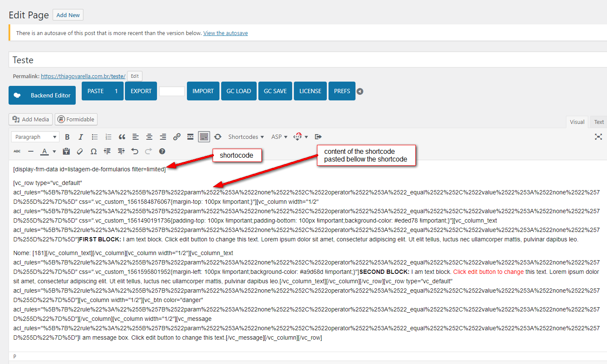Switch to the Visual editor tab
607x364 pixels.
[577, 122]
